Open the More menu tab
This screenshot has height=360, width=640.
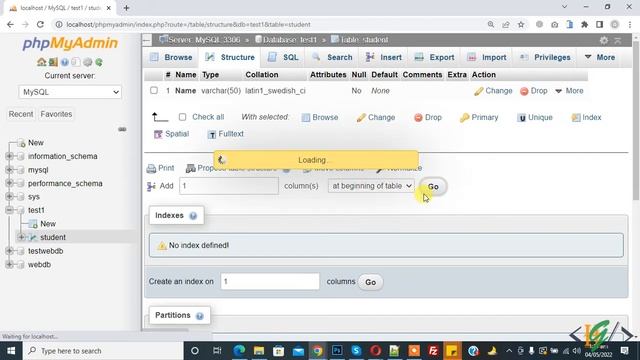click(x=600, y=58)
